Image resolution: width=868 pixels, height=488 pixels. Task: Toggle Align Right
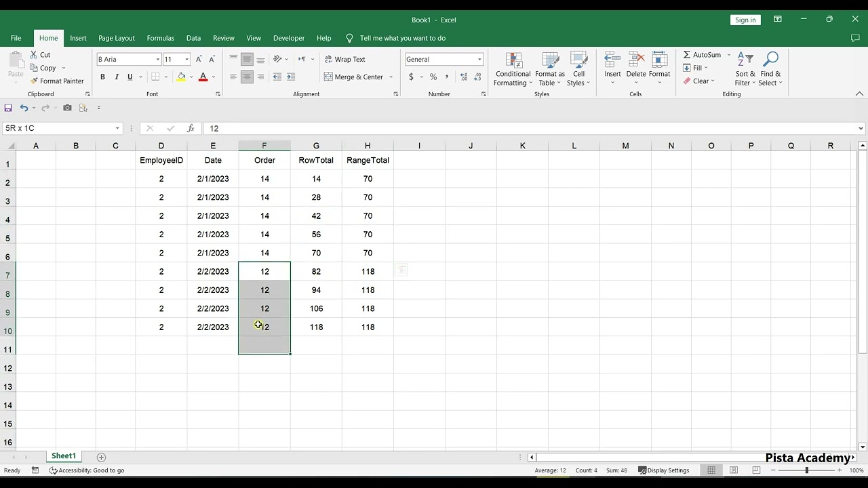pyautogui.click(x=260, y=77)
